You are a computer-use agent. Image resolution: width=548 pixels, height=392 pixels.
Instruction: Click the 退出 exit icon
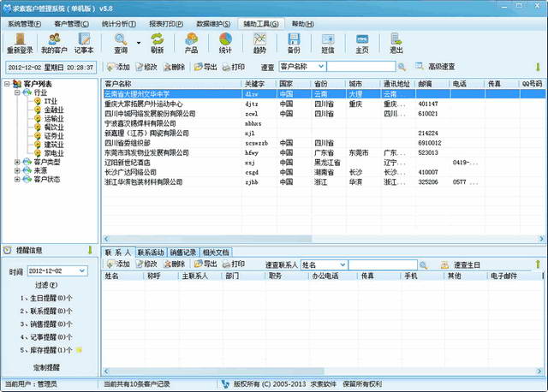point(396,43)
